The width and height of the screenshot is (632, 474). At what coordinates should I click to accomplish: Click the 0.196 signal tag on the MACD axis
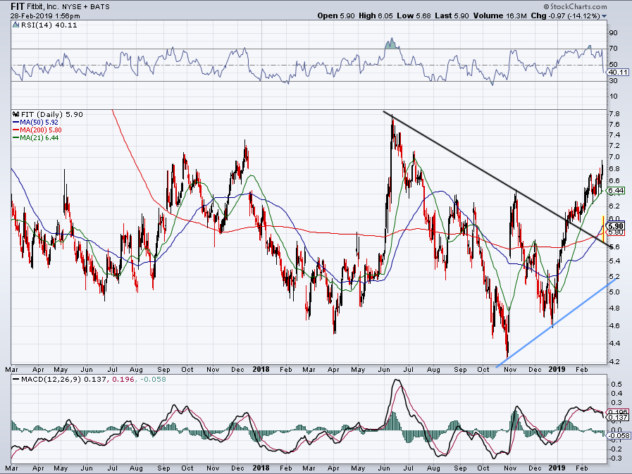(617, 412)
